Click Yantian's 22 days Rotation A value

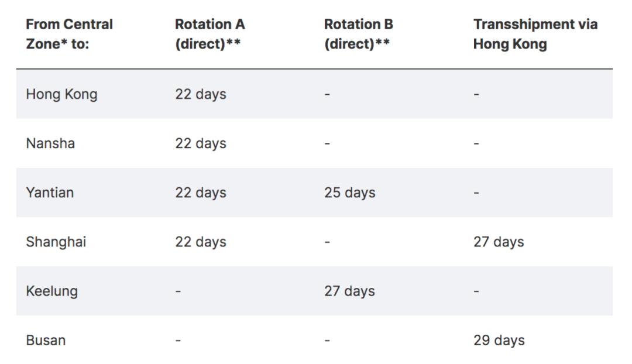pyautogui.click(x=200, y=193)
